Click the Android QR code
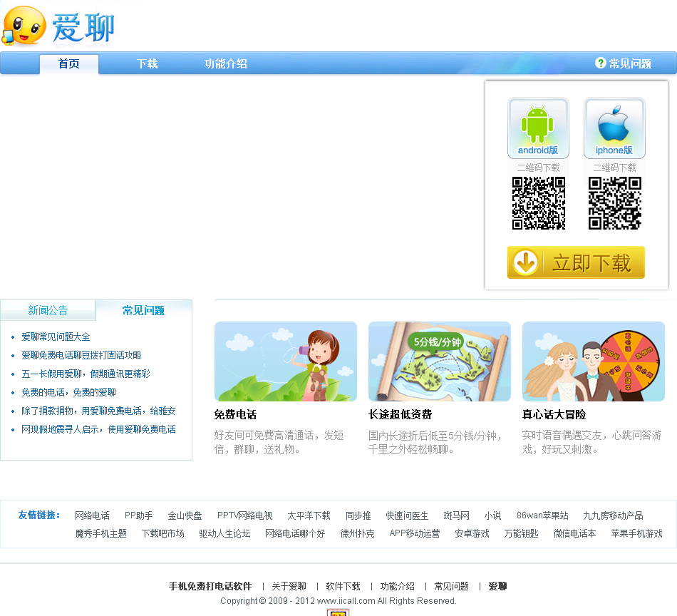The height and width of the screenshot is (616, 677). pyautogui.click(x=539, y=203)
